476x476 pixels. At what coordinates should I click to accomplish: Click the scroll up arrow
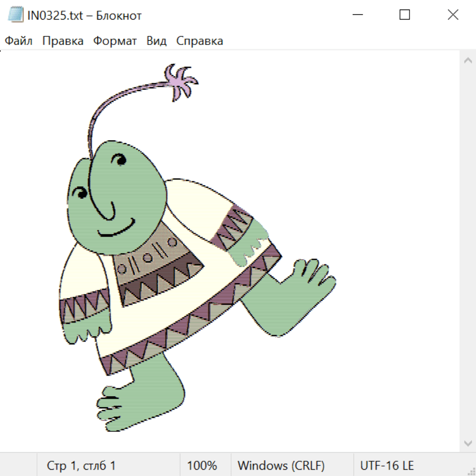click(468, 61)
